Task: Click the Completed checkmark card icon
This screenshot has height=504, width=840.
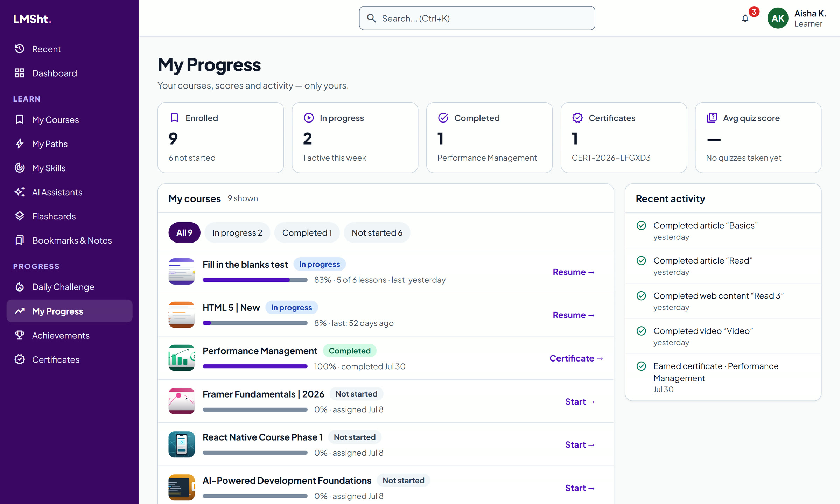Action: coord(443,118)
